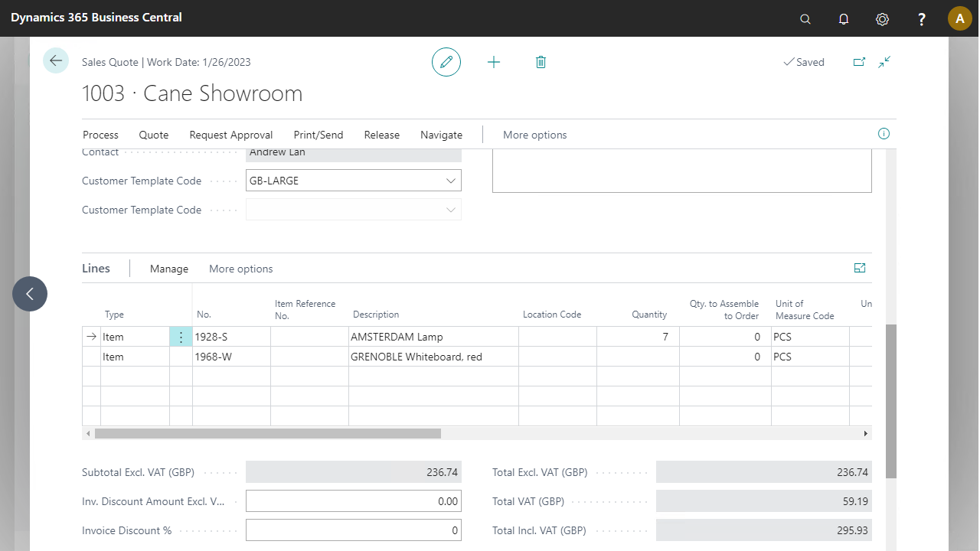
Task: Expand the empty Customer Template Code dropdown
Action: [450, 210]
